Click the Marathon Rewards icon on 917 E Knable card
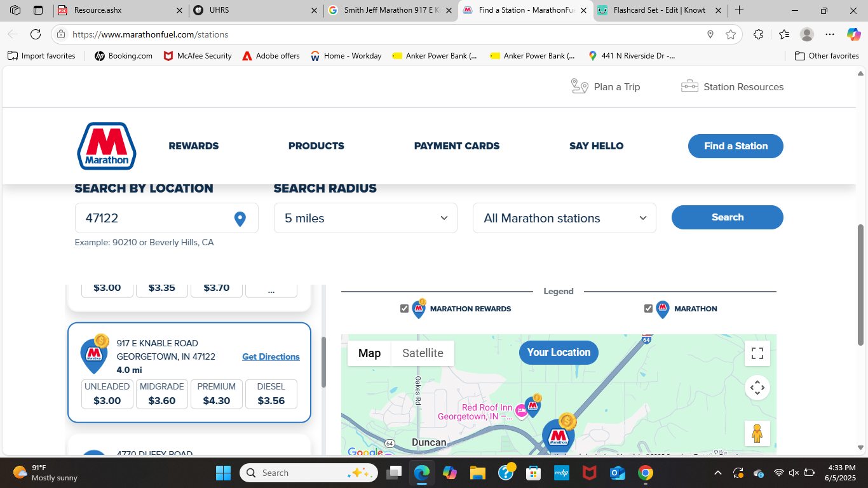 [94, 354]
